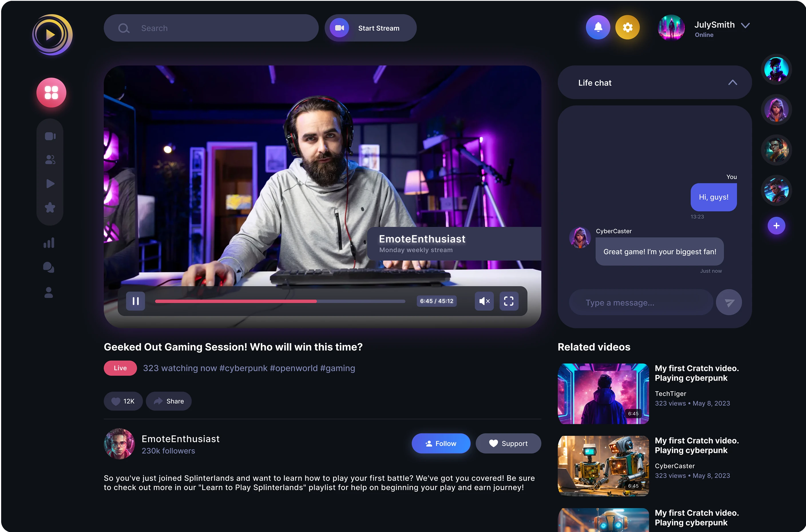Open notifications bell

598,27
